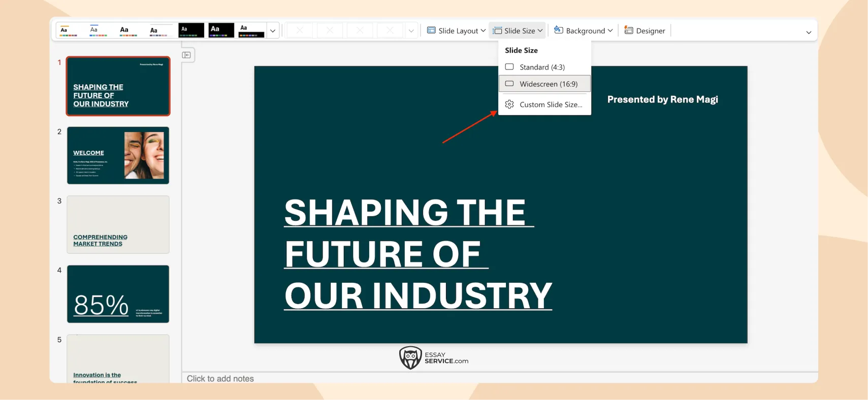Click the Designer icon
This screenshot has width=868, height=400.
[x=629, y=30]
